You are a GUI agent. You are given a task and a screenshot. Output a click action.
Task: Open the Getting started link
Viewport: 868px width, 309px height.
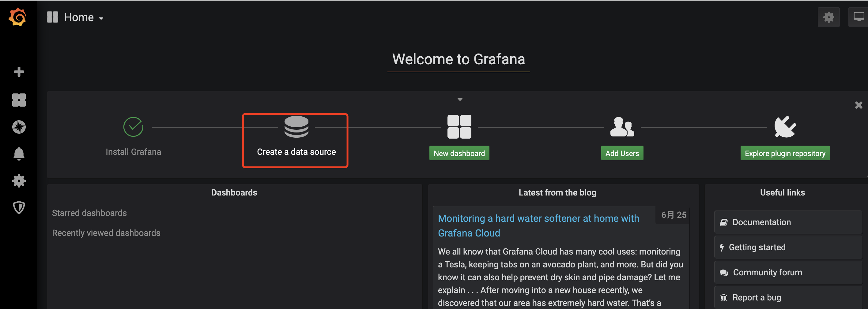(x=788, y=248)
